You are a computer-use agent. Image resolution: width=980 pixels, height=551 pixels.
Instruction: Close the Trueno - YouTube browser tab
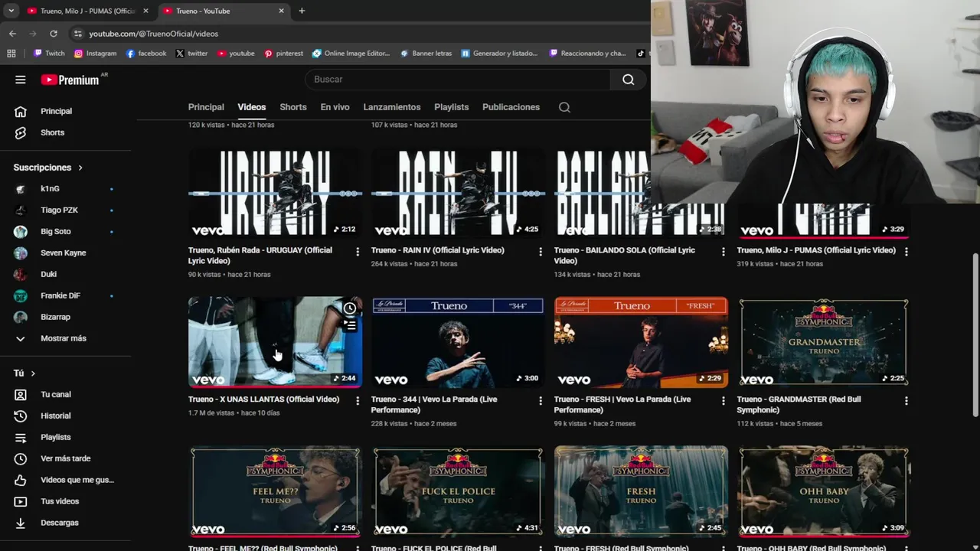click(281, 11)
